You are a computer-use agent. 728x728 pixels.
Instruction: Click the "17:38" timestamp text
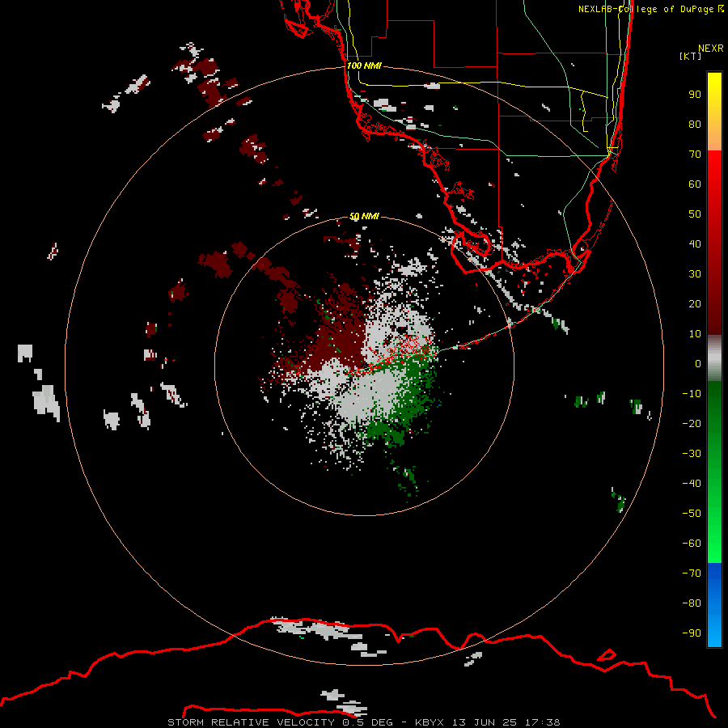[x=542, y=722]
